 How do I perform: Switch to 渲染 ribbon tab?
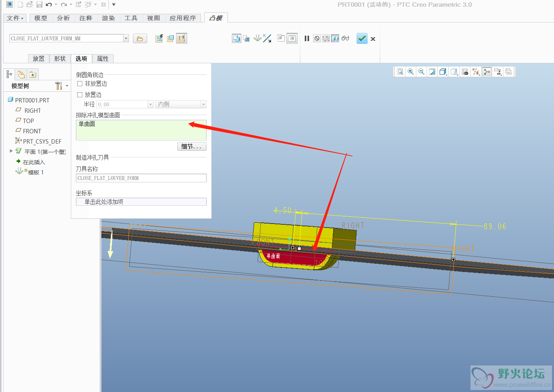(108, 18)
